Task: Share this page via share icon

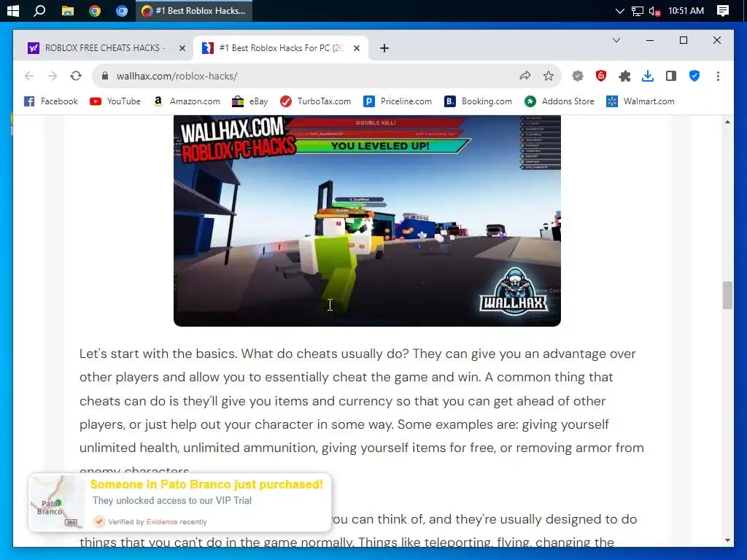Action: click(x=525, y=76)
